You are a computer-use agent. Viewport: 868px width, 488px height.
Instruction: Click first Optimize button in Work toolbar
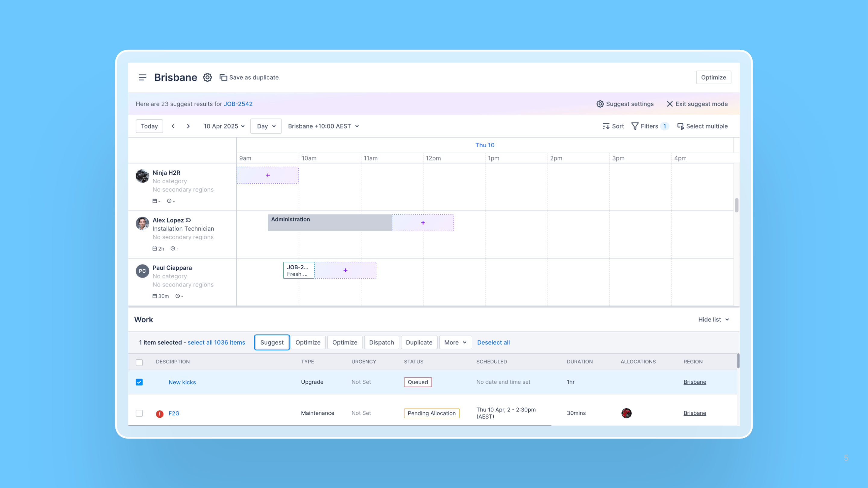(x=308, y=343)
